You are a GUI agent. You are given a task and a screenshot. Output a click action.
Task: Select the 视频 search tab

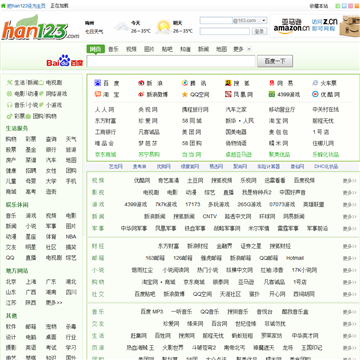click(x=131, y=49)
